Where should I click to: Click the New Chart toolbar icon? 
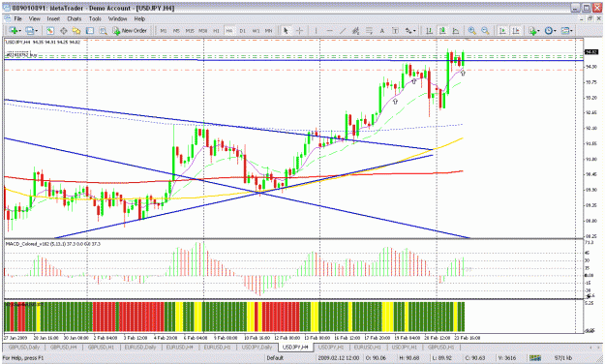[14, 30]
